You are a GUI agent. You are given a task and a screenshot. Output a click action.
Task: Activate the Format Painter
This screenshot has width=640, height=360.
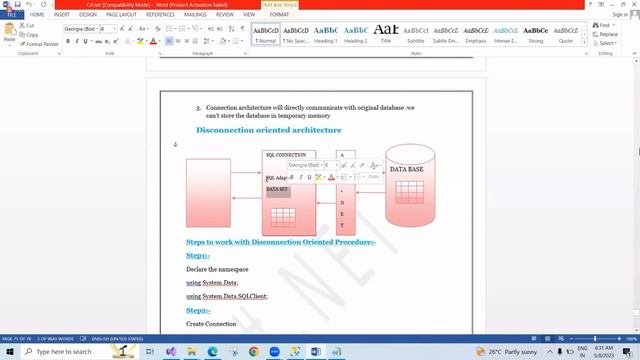(x=39, y=44)
